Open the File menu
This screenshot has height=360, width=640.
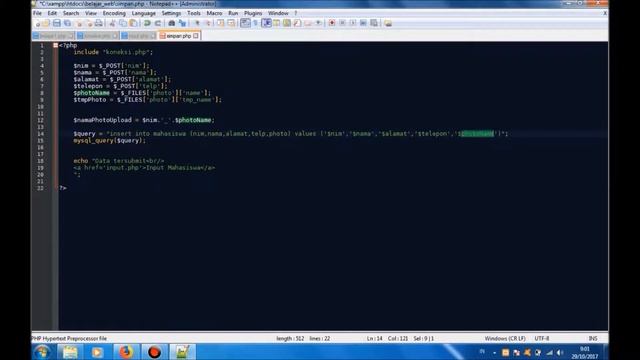(x=38, y=13)
